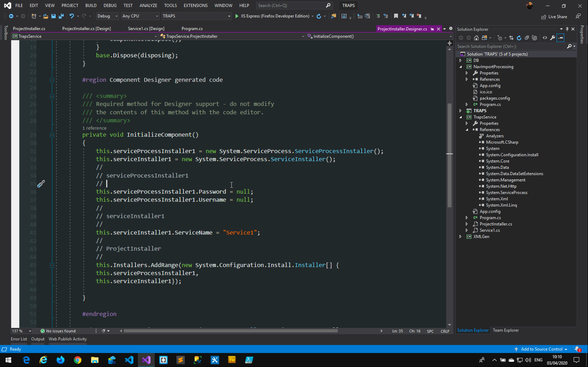The width and height of the screenshot is (588, 367).
Task: Click Solution Explorer Home icon
Action: click(x=476, y=38)
